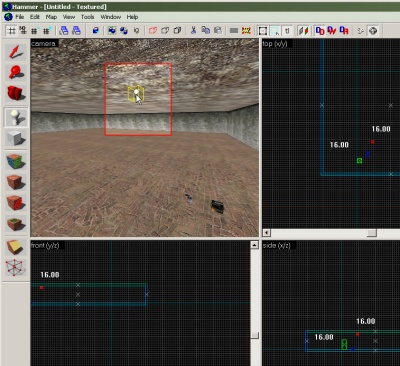Screen dimensions: 400x366
Task: Open the Help menu
Action: point(132,17)
